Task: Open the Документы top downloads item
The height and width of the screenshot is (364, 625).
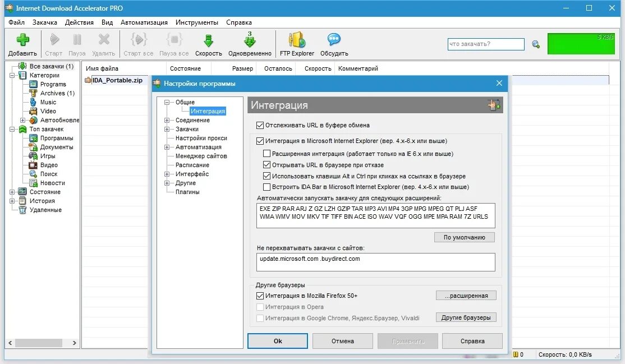Action: (x=57, y=147)
